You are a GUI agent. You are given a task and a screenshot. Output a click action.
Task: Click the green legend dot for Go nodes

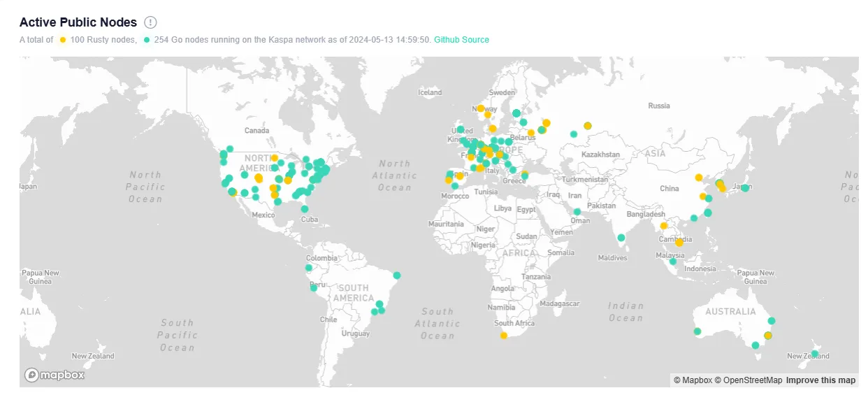(147, 40)
